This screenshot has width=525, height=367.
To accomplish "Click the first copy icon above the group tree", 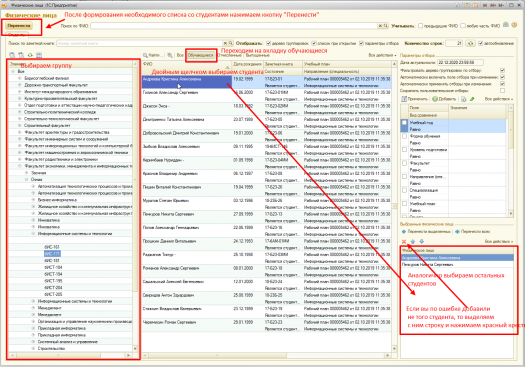I will pos(12,55).
